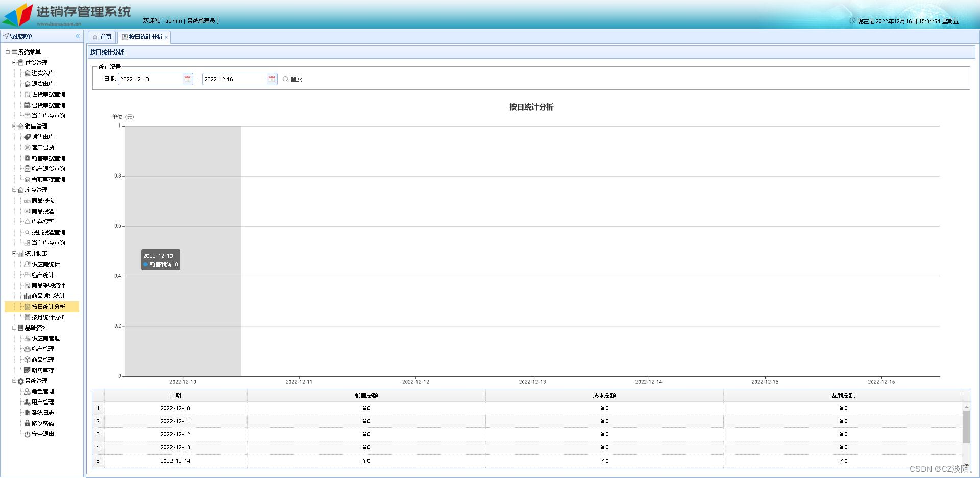980x478 pixels.
Task: Open 报损报溢查询 menu link
Action: click(48, 232)
